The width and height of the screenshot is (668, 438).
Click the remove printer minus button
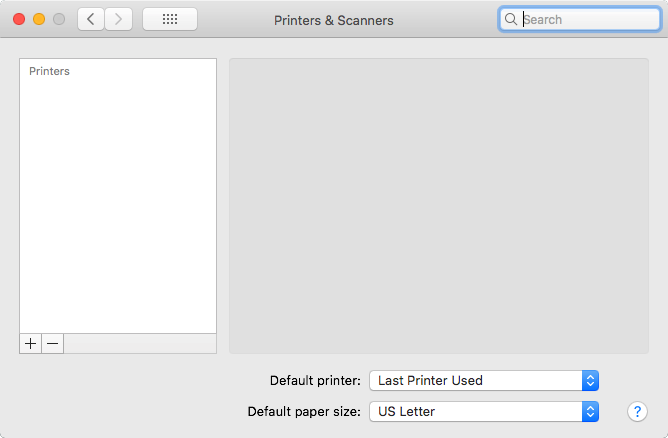53,343
